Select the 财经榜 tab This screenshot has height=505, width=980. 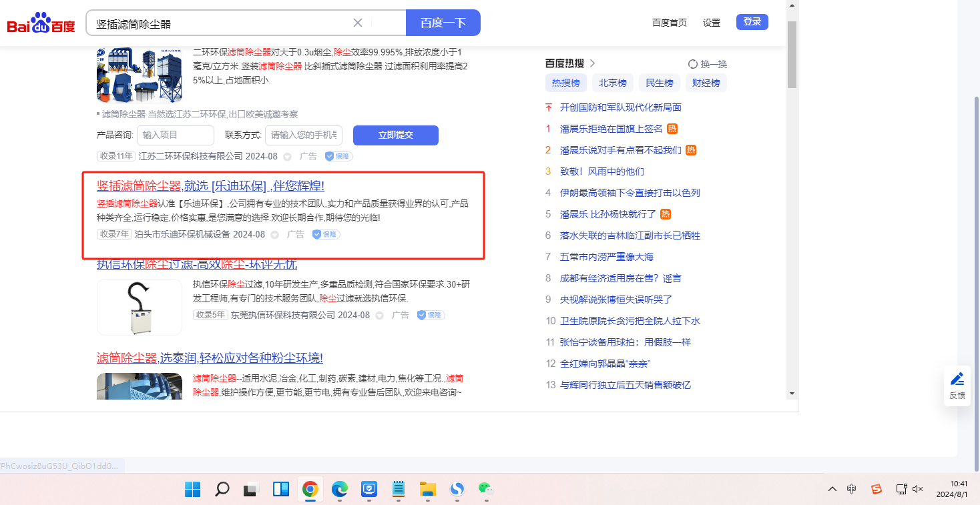click(x=706, y=83)
